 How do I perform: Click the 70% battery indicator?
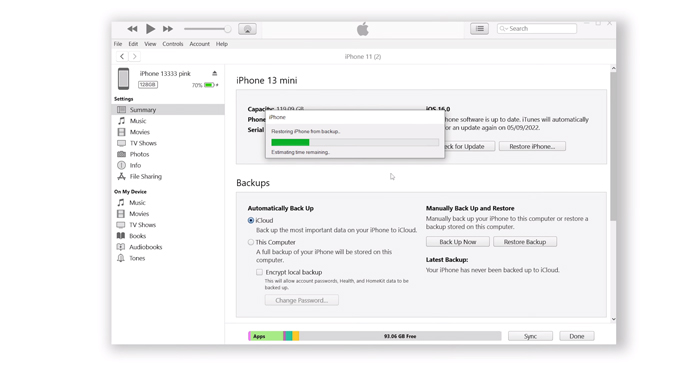[205, 85]
